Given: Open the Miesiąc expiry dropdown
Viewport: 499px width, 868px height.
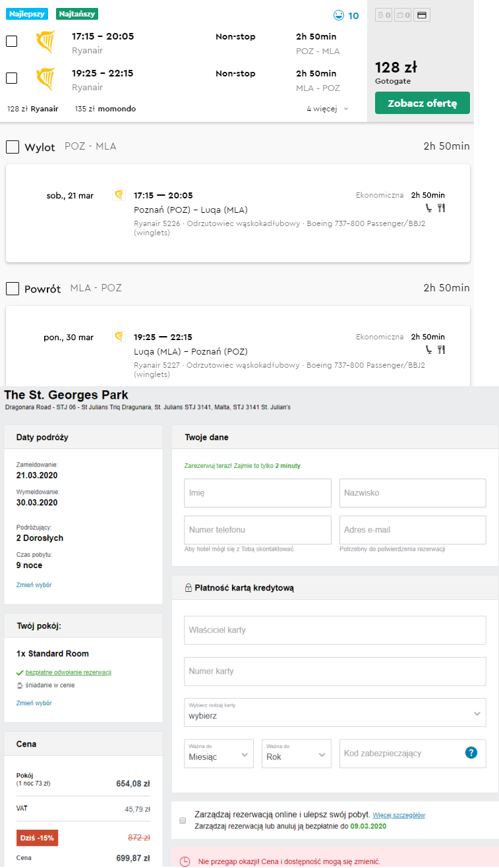Looking at the screenshot, I should point(219,753).
